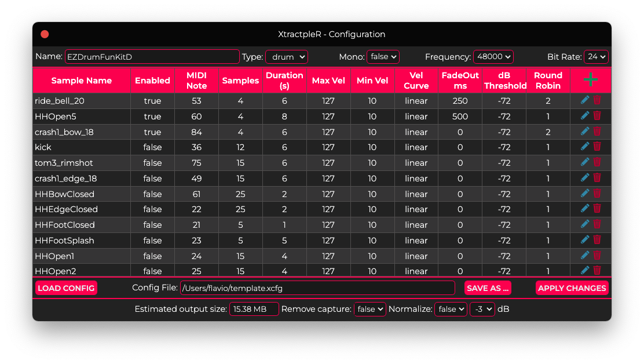Screen dimensions: 644x364
Task: Change the Remove capture dropdown
Action: coord(369,310)
